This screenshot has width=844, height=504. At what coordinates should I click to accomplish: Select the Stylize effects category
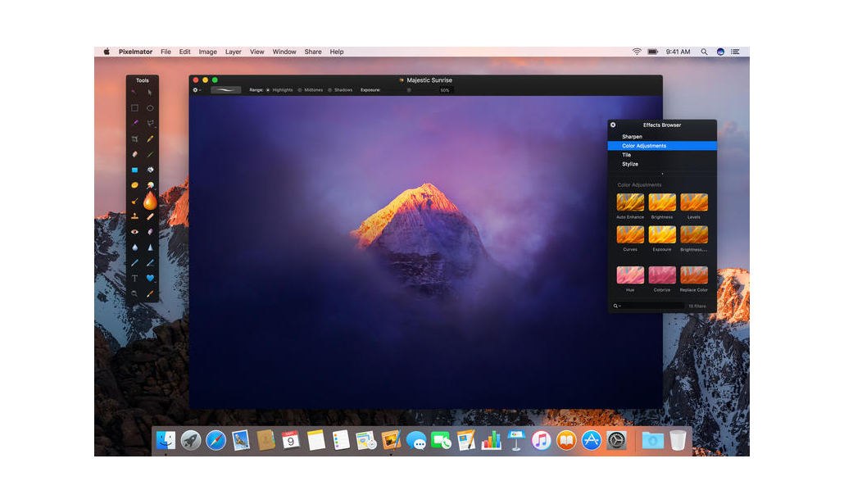click(x=630, y=164)
